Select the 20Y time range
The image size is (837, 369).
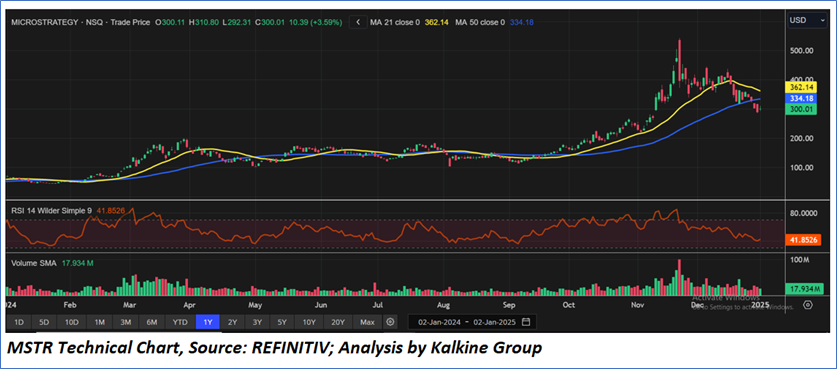[x=338, y=322]
